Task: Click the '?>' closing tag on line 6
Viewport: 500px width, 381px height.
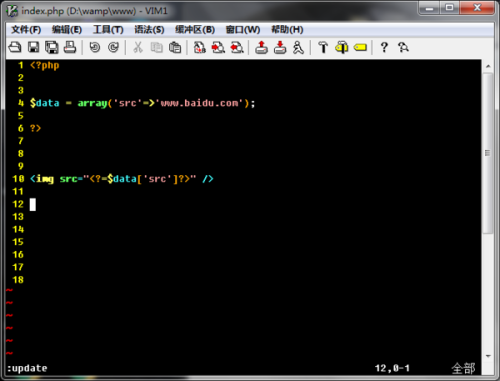Action: pyautogui.click(x=36, y=128)
